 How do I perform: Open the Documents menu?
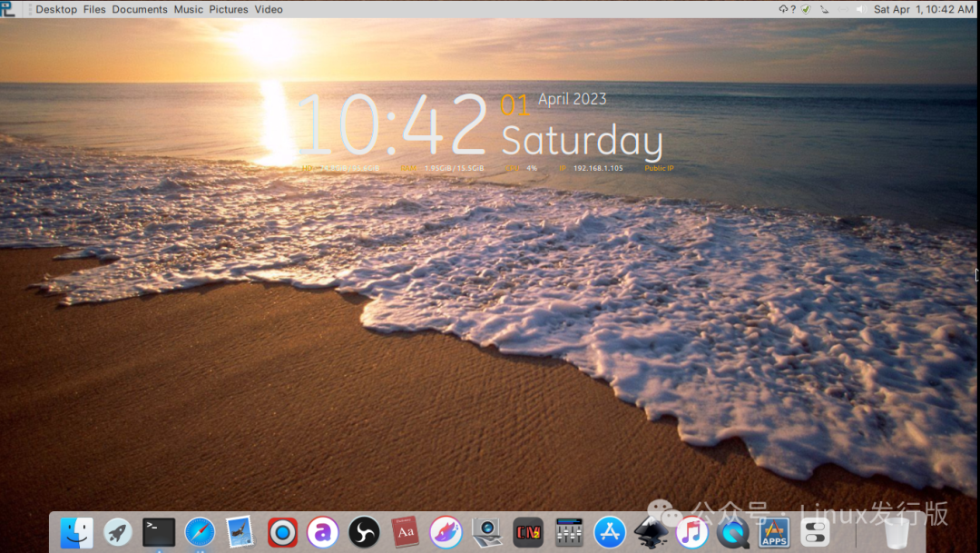pos(140,9)
